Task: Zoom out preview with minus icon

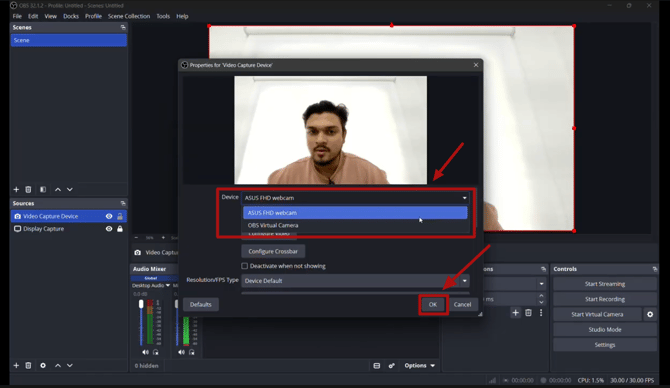Action: [x=136, y=238]
